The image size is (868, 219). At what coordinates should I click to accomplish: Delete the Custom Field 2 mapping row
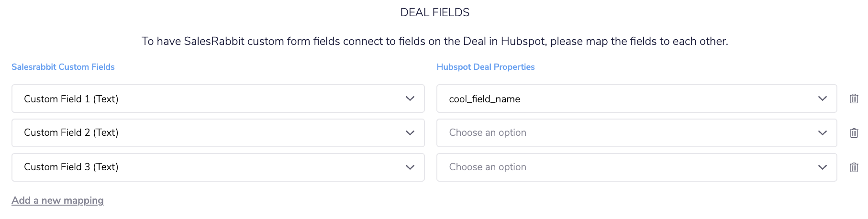tap(854, 133)
